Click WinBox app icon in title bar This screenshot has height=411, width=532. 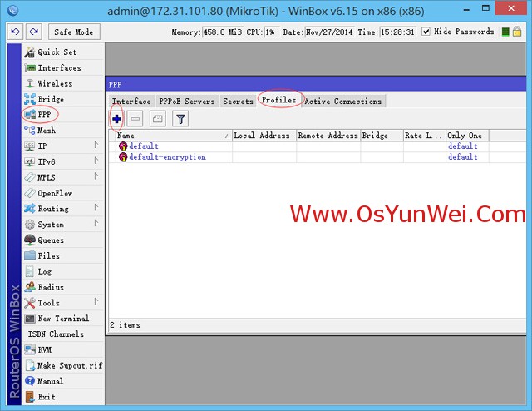pyautogui.click(x=12, y=11)
